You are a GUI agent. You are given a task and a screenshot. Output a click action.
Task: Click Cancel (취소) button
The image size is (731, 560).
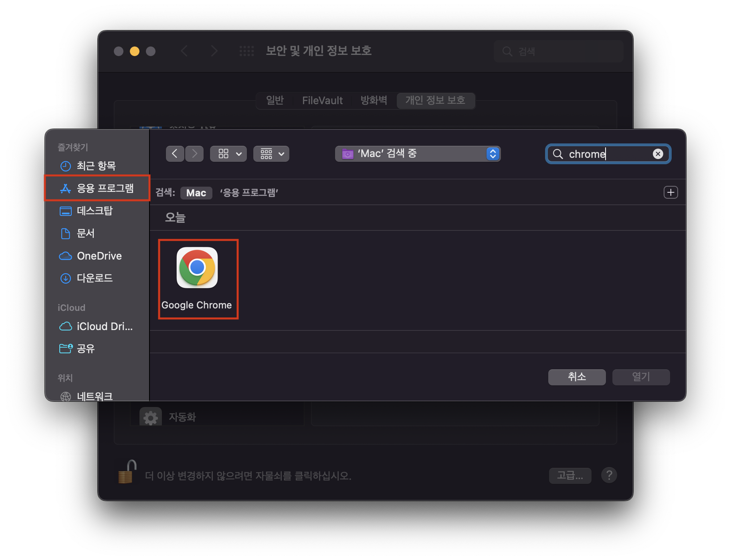[x=577, y=377]
